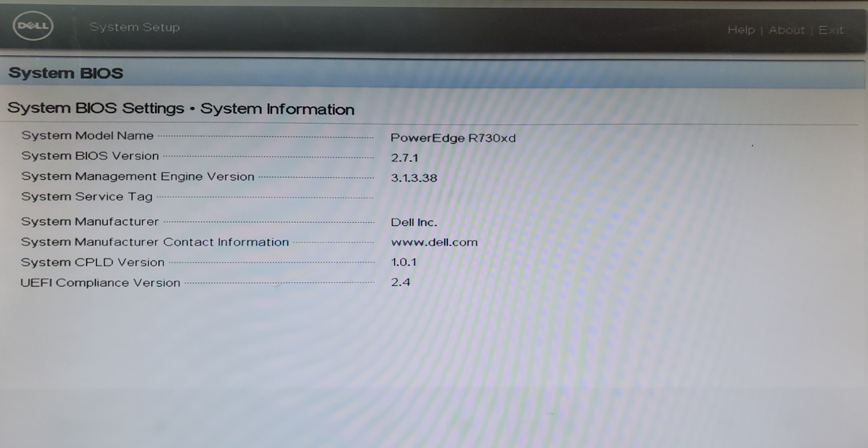
Task: Click the 2.4 UEFI version value
Action: [x=401, y=282]
